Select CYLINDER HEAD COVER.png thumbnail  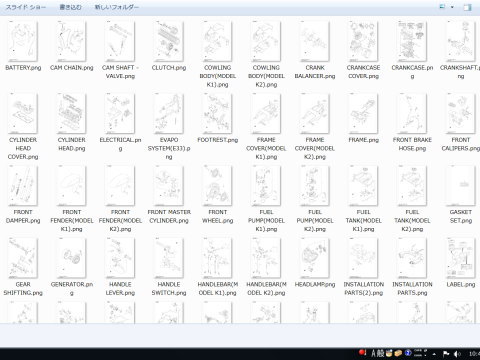23,114
